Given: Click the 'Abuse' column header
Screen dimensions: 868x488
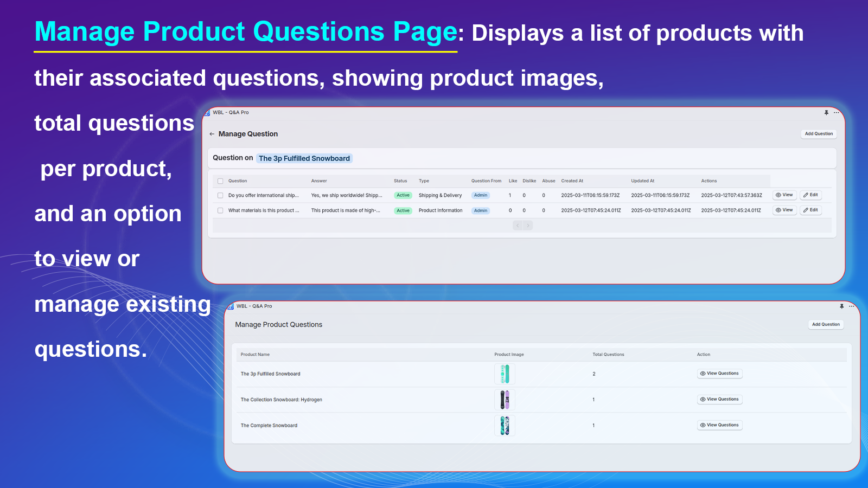Looking at the screenshot, I should pyautogui.click(x=549, y=181).
